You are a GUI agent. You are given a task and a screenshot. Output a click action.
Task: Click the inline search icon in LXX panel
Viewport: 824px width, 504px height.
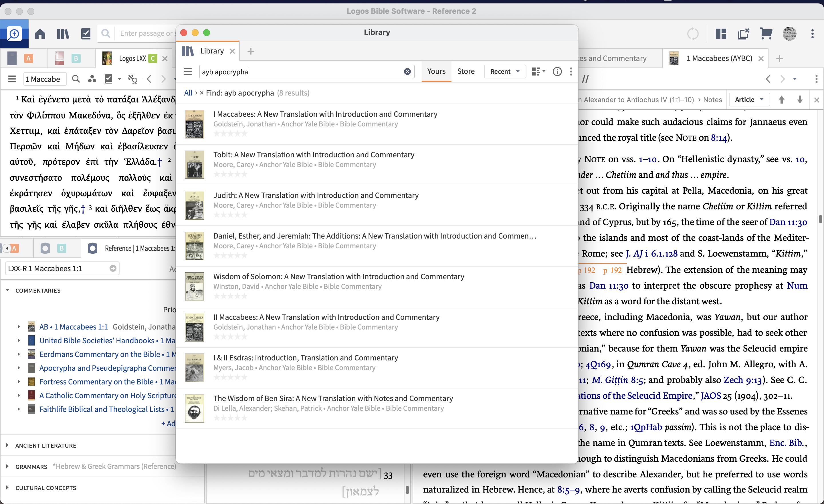point(76,79)
